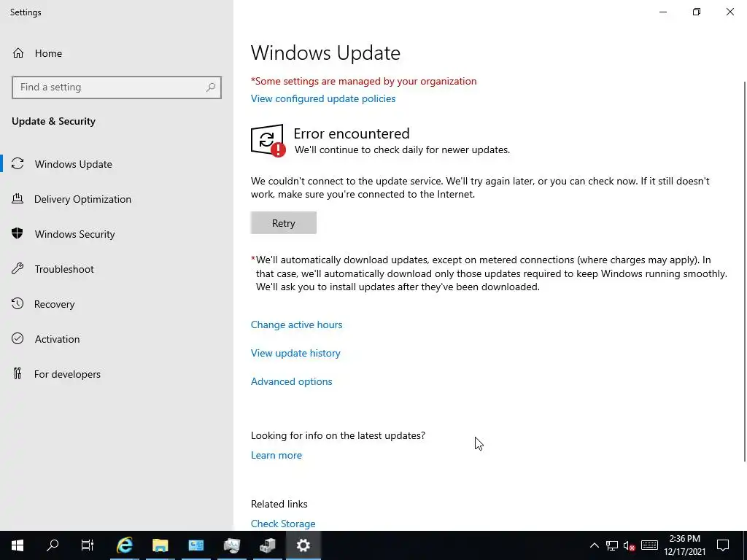747x560 pixels.
Task: Click the 'Related links' label
Action: click(x=279, y=504)
